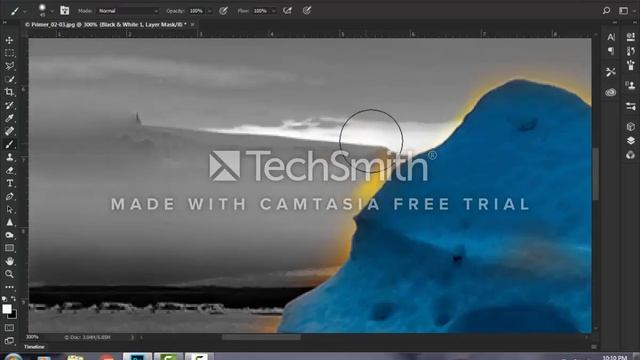Open the Opacity slider dropdown arrow
The height and width of the screenshot is (360, 640).
[209, 11]
